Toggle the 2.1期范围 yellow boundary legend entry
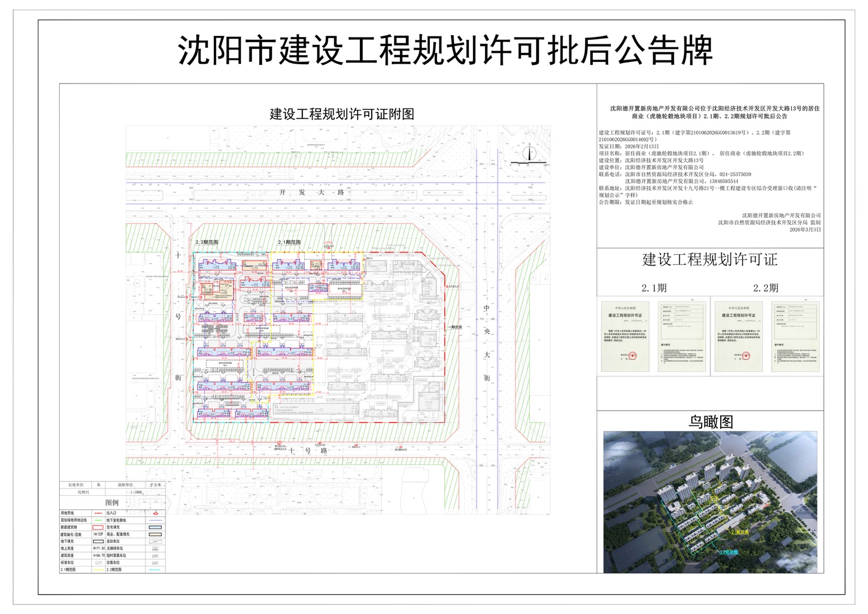This screenshot has width=868, height=614. tap(98, 570)
